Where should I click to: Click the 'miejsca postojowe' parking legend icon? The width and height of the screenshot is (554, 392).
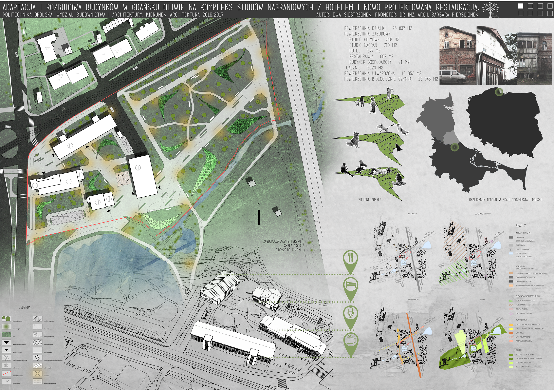point(37,343)
